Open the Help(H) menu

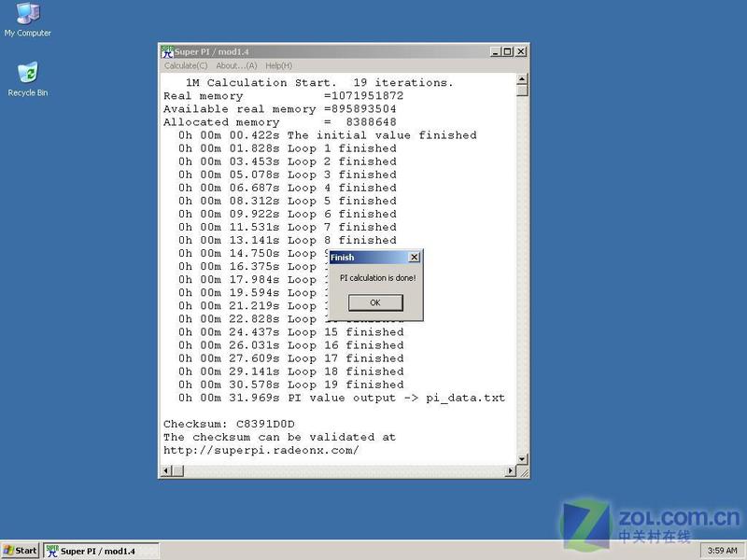click(278, 65)
